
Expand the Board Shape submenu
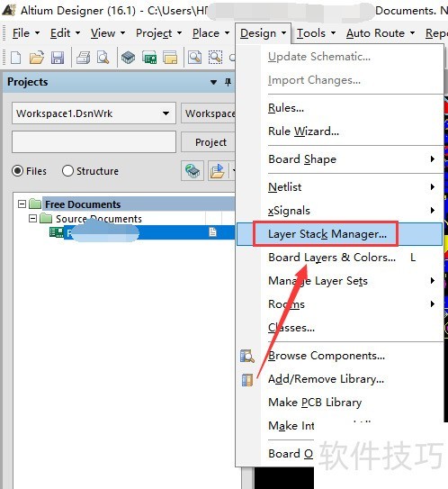433,159
